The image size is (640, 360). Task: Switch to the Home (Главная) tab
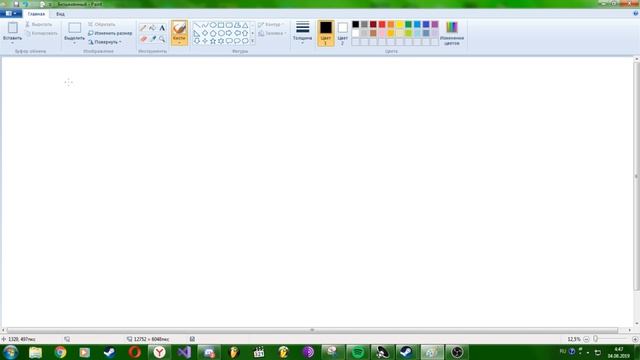36,14
